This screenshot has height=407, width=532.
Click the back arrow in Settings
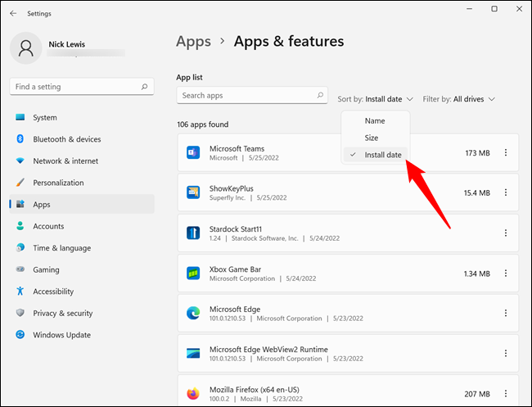coord(13,13)
